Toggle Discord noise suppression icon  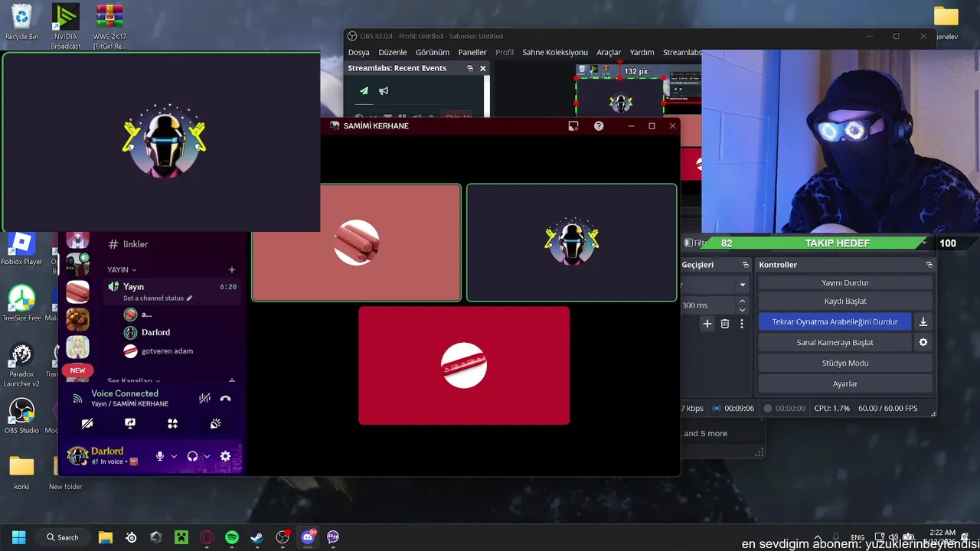(204, 398)
